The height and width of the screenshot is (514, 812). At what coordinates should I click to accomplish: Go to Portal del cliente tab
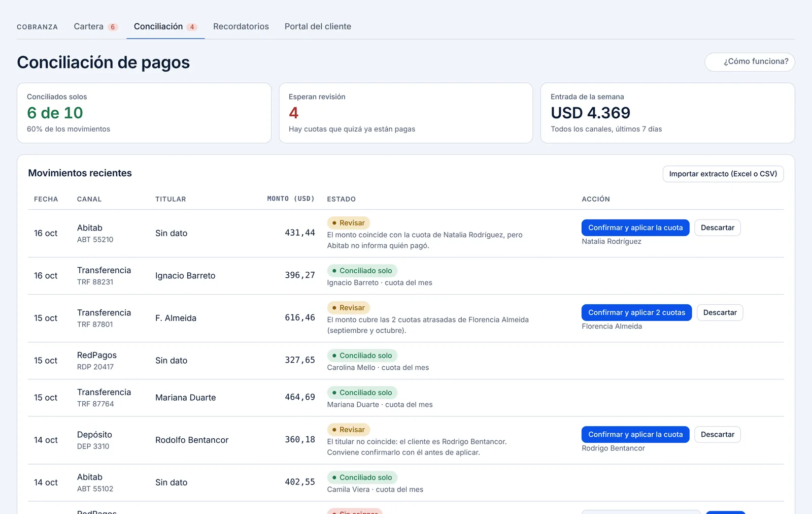[318, 26]
